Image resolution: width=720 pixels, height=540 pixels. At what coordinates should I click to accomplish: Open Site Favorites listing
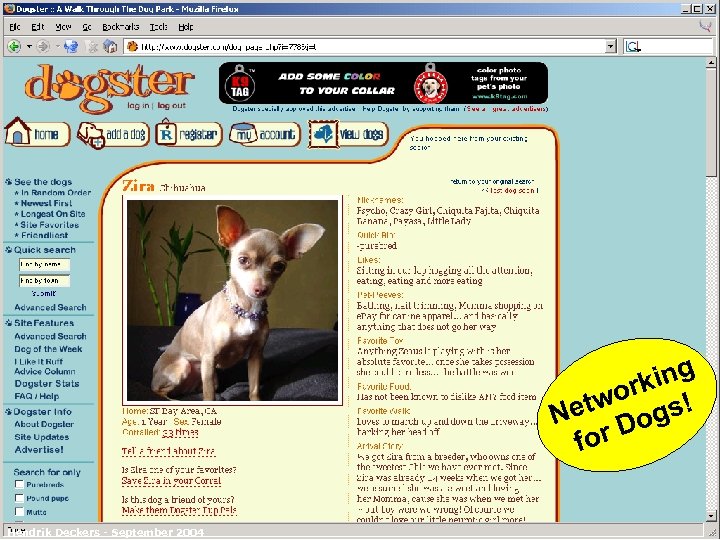coord(50,225)
